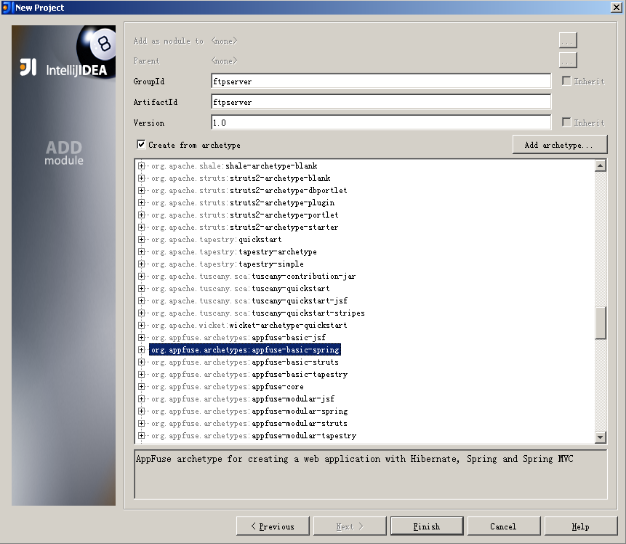Expand struts2-archetype-starter node
Viewport: 626px width, 544px height.
(x=141, y=227)
